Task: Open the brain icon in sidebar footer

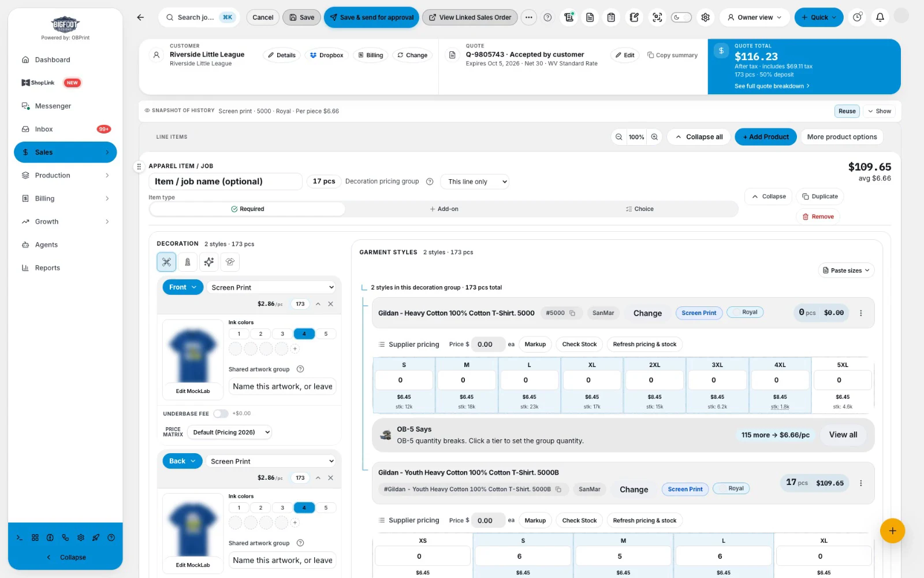Action: tap(50, 538)
